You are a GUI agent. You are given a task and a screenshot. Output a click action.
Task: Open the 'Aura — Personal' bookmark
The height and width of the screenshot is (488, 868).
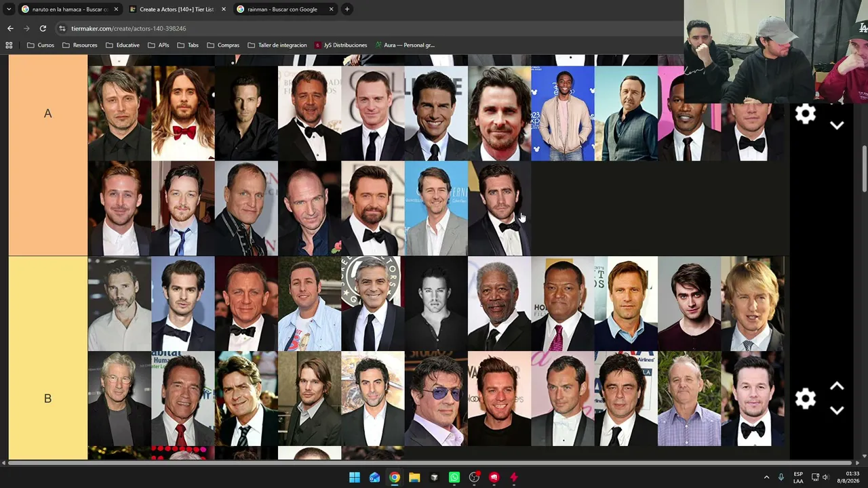click(x=405, y=45)
